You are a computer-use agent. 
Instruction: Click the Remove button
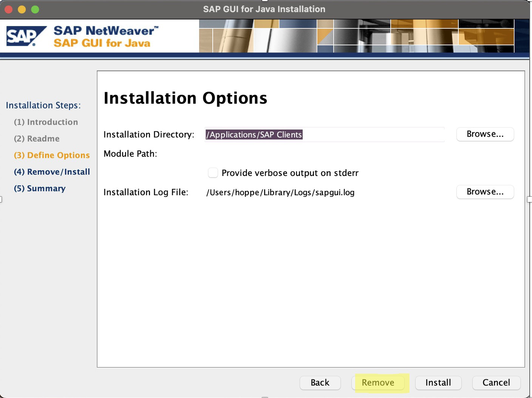pos(378,383)
